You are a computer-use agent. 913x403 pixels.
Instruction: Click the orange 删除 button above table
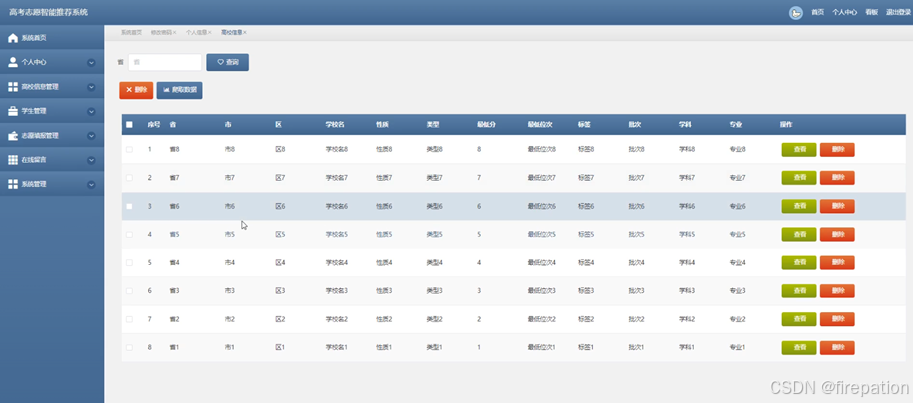(136, 90)
